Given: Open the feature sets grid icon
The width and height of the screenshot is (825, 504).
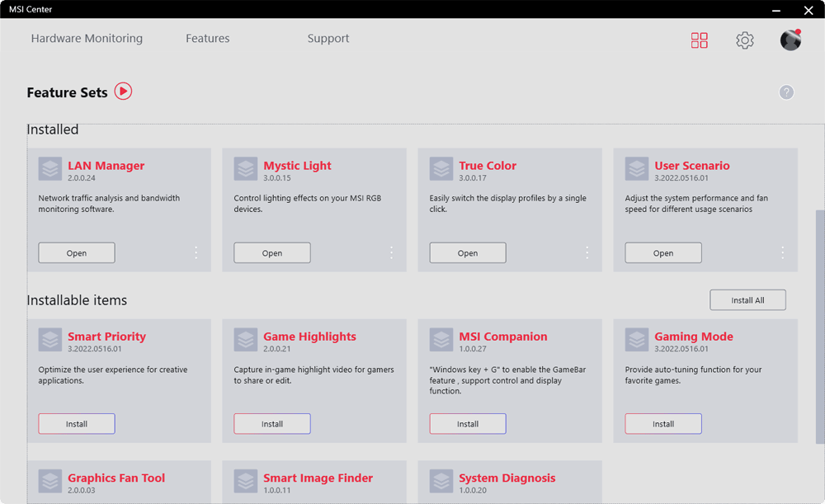Looking at the screenshot, I should point(700,40).
